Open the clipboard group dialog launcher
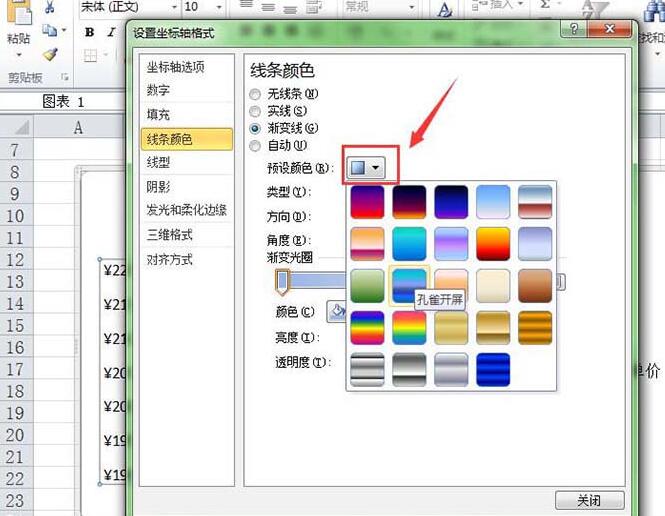This screenshot has height=516, width=665. tap(65, 77)
